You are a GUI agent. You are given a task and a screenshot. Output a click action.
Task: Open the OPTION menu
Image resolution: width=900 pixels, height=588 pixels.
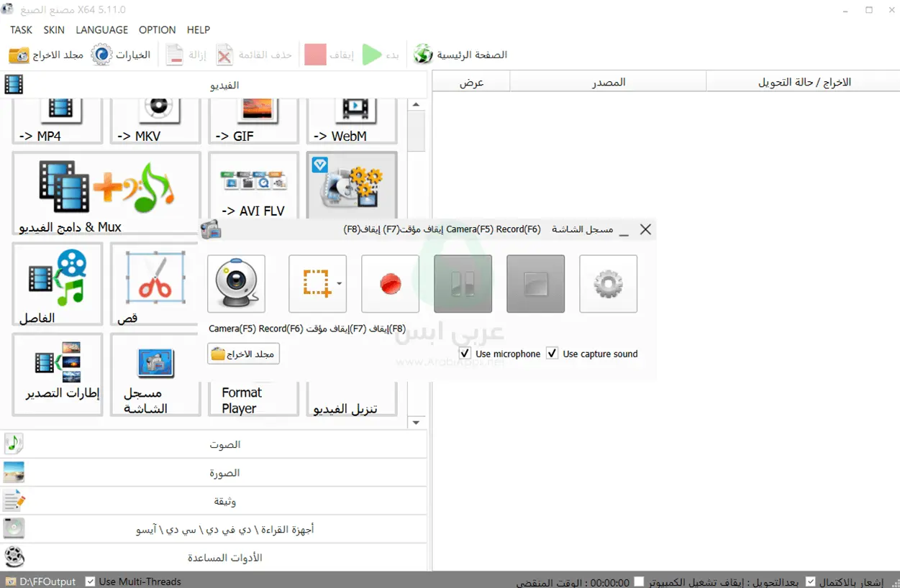click(x=157, y=30)
